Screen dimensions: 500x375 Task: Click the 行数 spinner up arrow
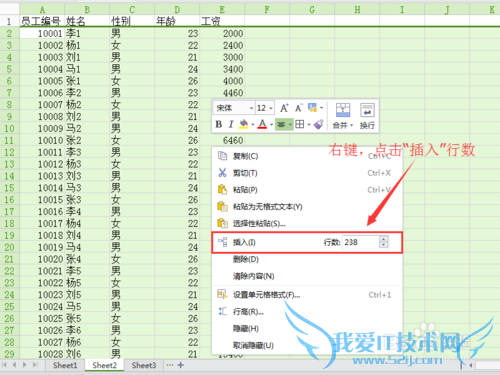tap(384, 239)
